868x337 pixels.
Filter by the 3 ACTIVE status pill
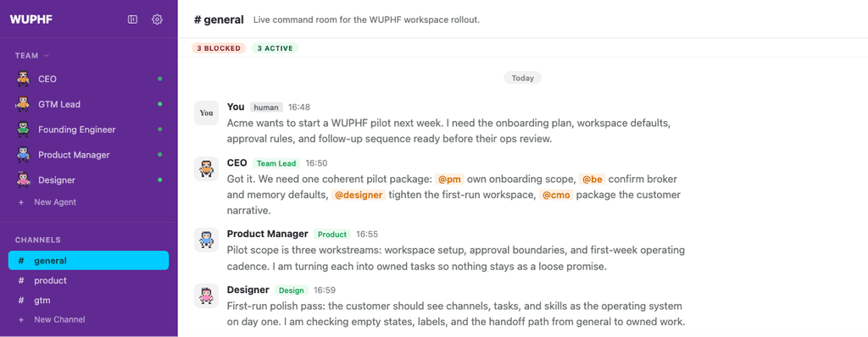coord(275,48)
